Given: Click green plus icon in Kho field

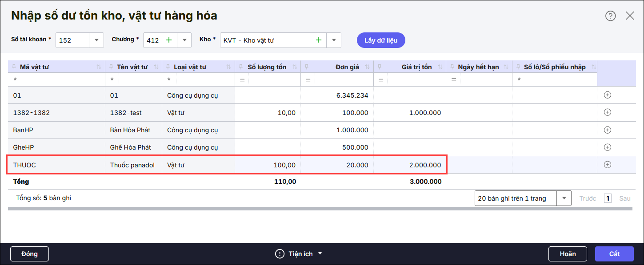Looking at the screenshot, I should click(318, 40).
